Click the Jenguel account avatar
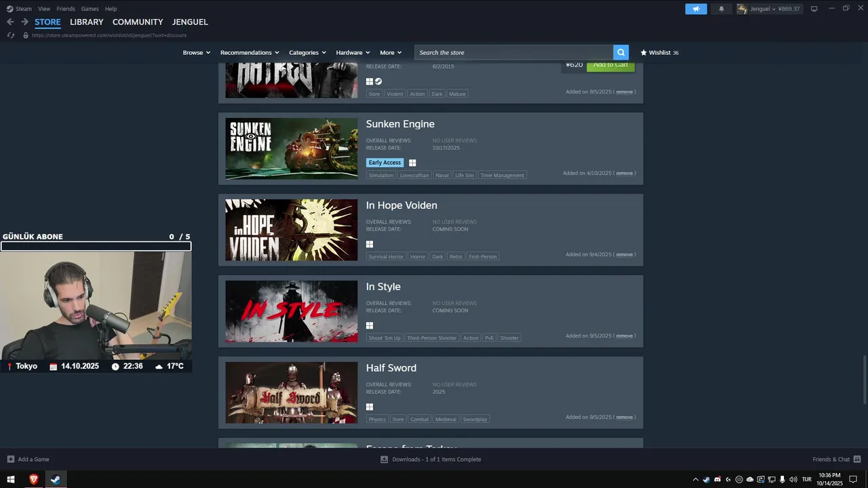 (742, 9)
